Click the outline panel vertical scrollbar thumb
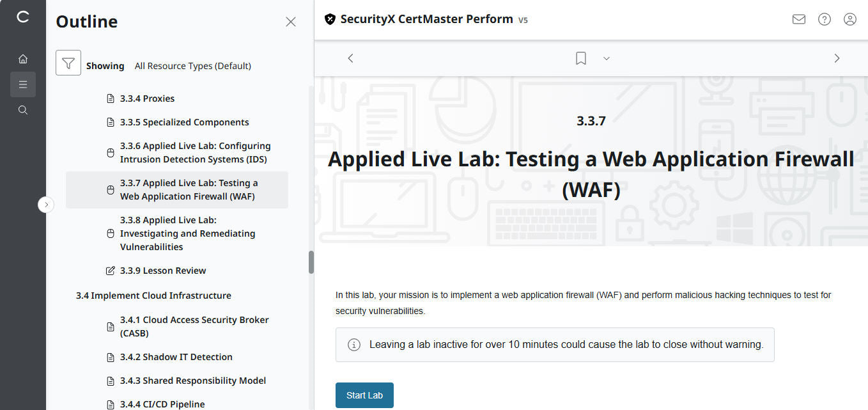 [311, 262]
